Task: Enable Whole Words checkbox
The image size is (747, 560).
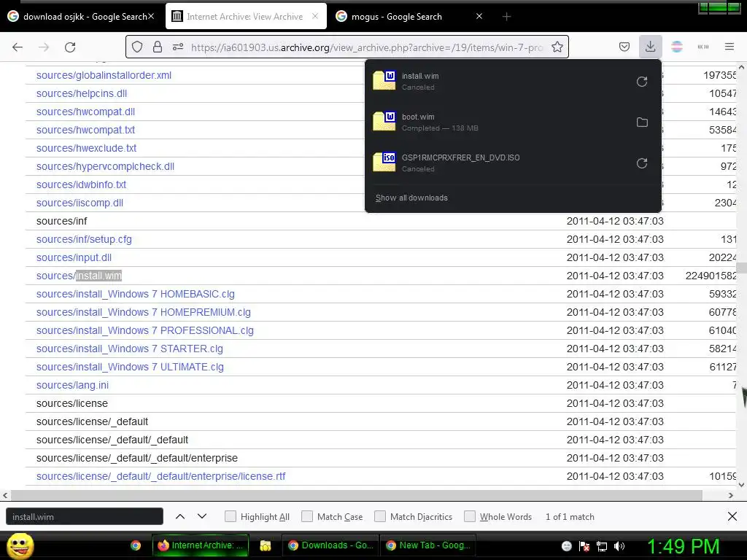Action: tap(470, 516)
